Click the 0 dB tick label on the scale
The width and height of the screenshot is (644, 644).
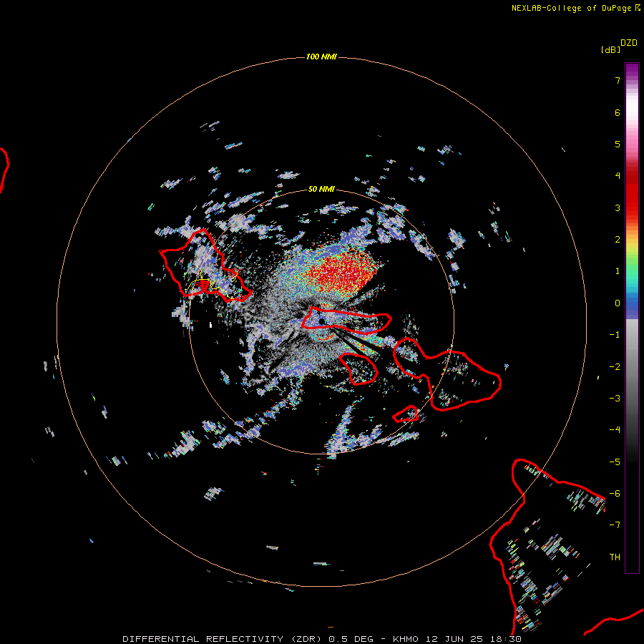pyautogui.click(x=618, y=303)
